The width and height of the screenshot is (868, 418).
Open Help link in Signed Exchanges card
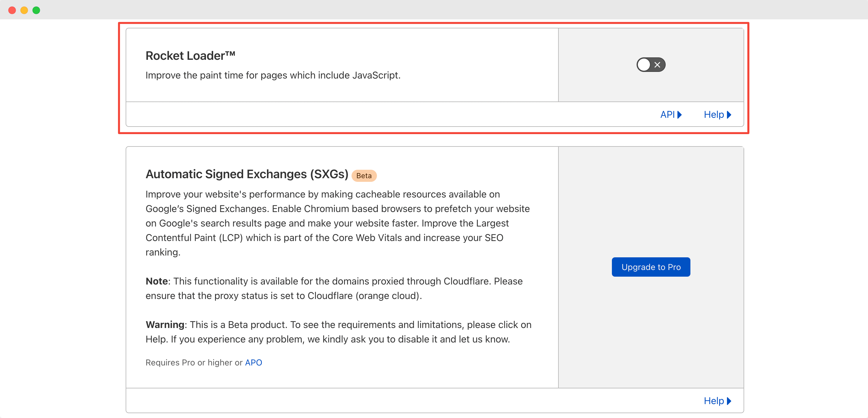click(714, 401)
